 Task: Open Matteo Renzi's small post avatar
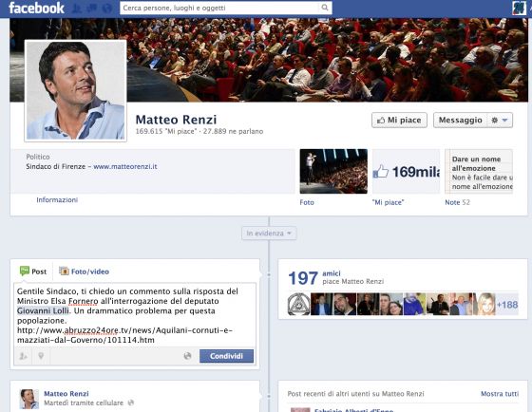point(29,399)
